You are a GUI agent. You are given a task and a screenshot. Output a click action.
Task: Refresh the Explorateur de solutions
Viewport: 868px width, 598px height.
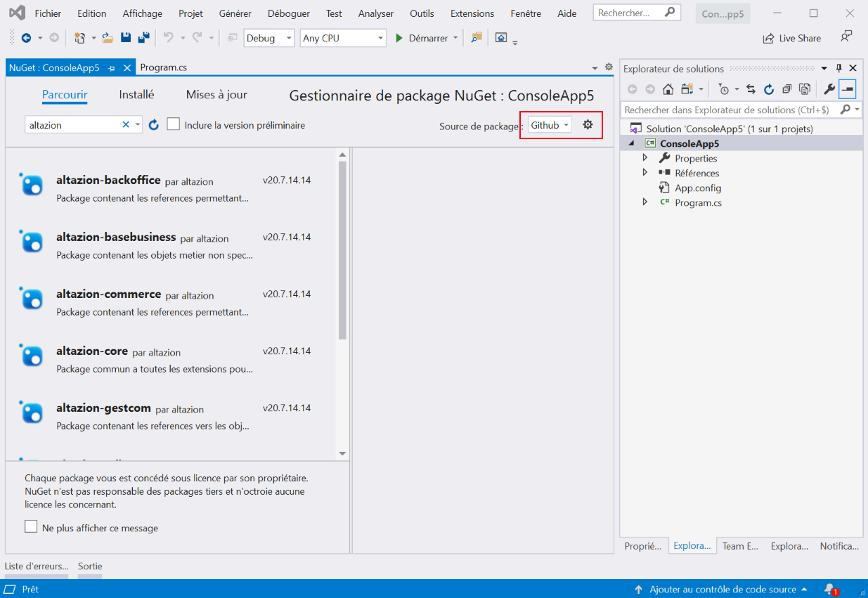pos(769,89)
